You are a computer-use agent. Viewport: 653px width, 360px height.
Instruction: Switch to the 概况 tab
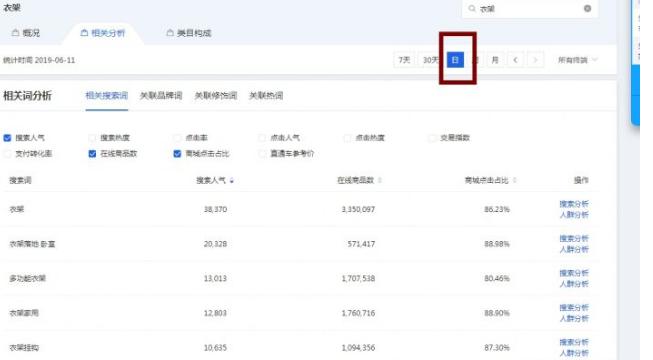click(26, 32)
